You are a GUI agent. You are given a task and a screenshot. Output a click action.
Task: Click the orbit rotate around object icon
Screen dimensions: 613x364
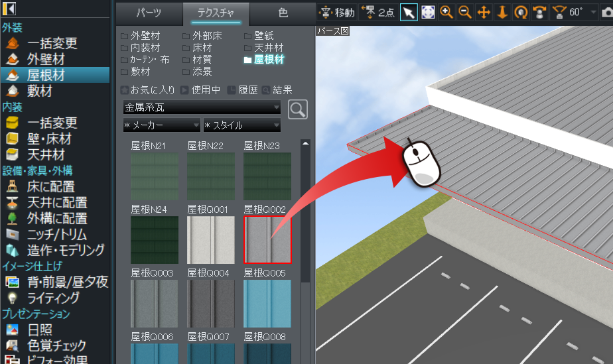521,13
